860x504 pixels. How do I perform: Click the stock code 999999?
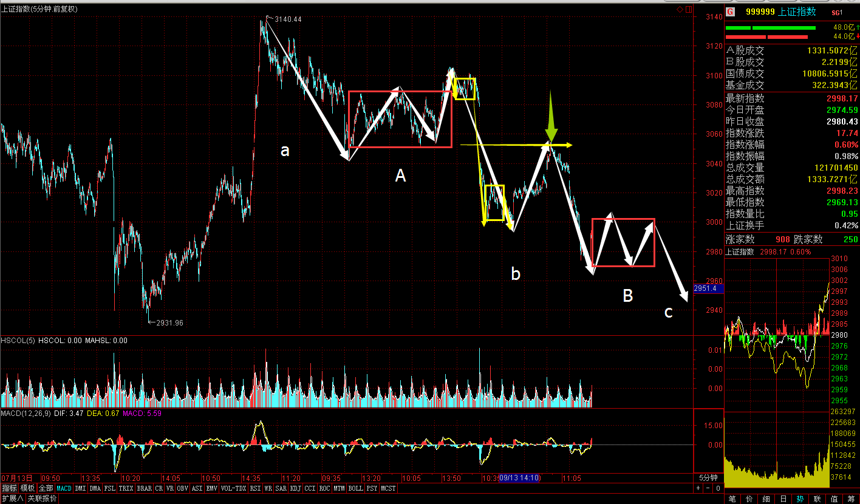coord(760,12)
